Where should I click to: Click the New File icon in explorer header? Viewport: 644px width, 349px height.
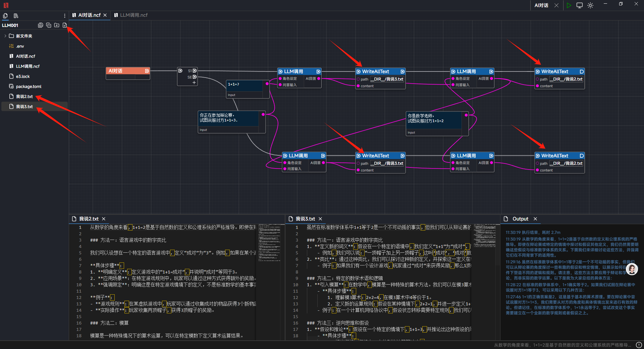click(x=65, y=25)
